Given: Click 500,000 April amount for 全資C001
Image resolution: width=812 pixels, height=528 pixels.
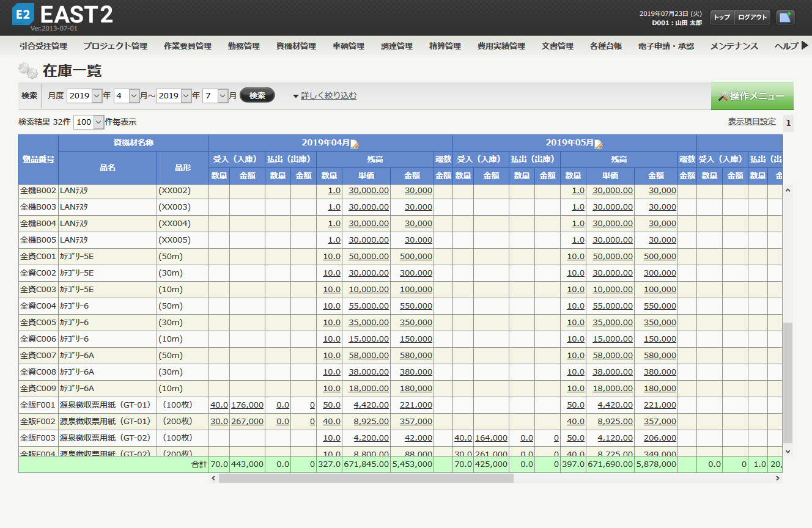Looking at the screenshot, I should coord(416,256).
